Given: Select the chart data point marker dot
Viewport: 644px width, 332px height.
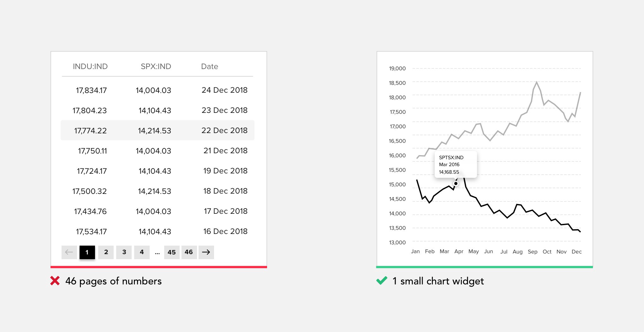Looking at the screenshot, I should pyautogui.click(x=456, y=183).
